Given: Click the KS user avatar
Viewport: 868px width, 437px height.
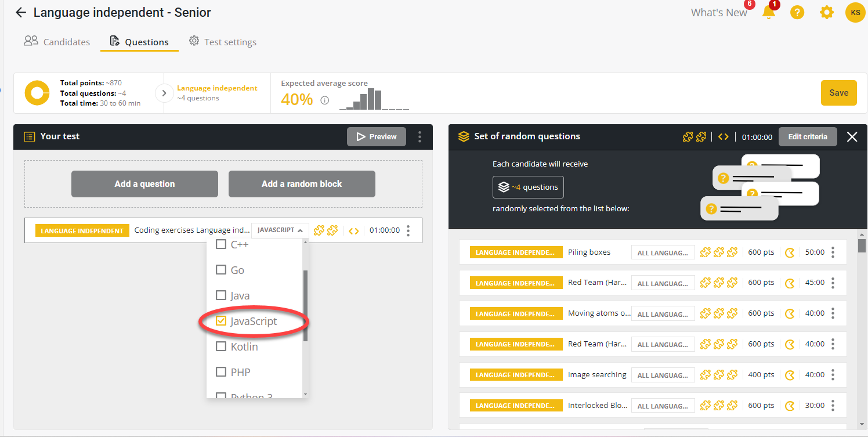Looking at the screenshot, I should [855, 13].
